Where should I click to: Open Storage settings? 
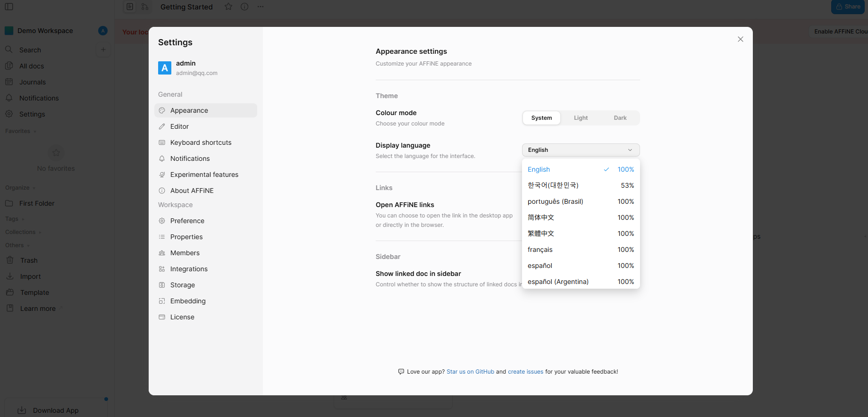[206, 285]
